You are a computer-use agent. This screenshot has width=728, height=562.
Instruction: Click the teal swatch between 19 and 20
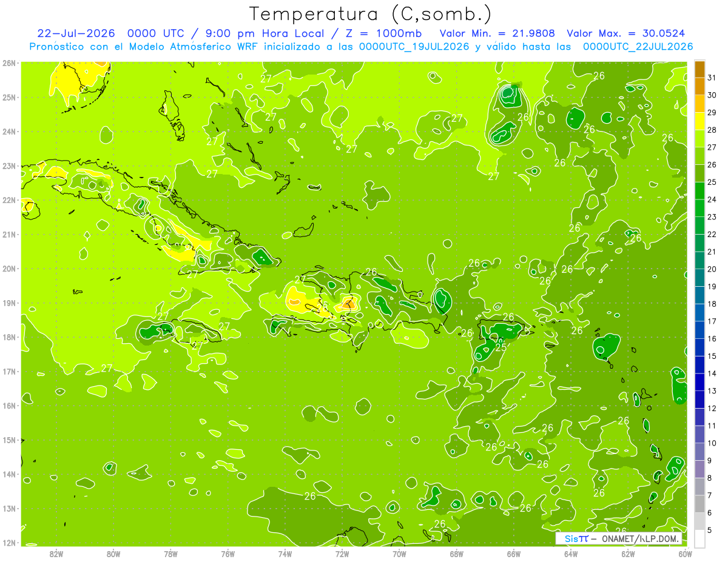(x=699, y=277)
